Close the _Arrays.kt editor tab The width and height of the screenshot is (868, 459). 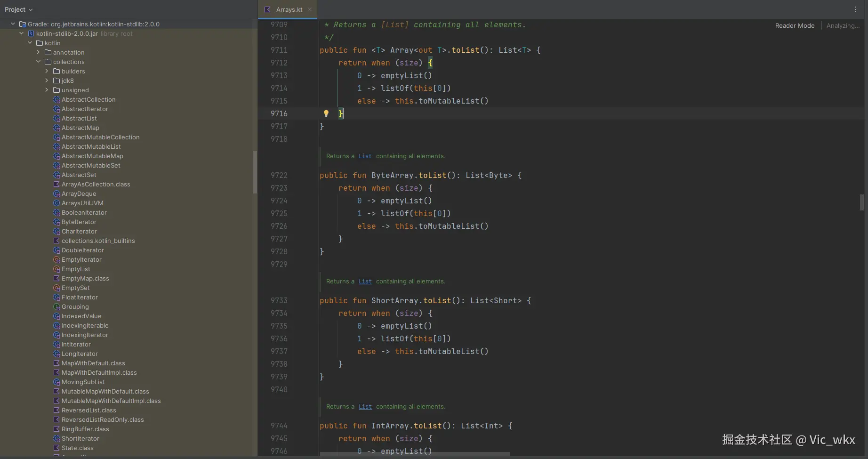[x=310, y=9]
